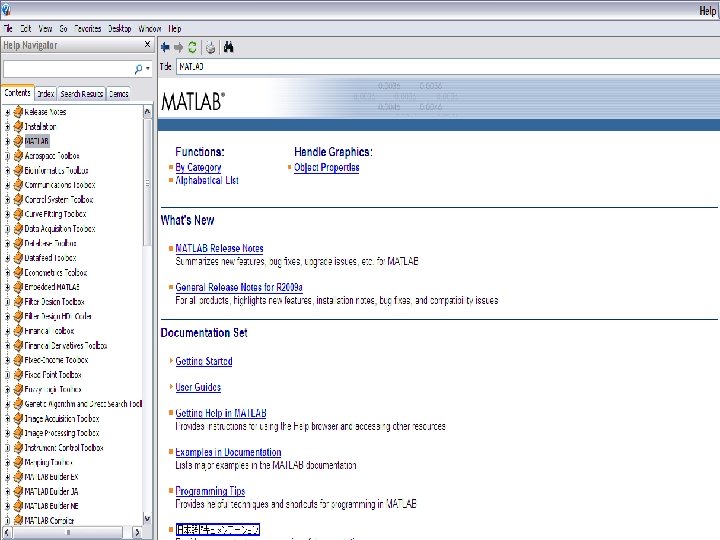Click the Filter Design Toolbox book icon
720x540 pixels.
pyautogui.click(x=18, y=302)
